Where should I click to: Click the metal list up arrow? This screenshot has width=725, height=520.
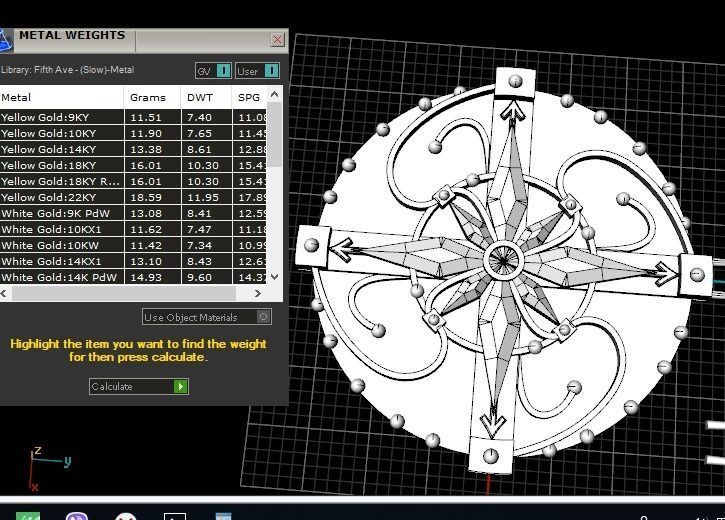[x=274, y=95]
